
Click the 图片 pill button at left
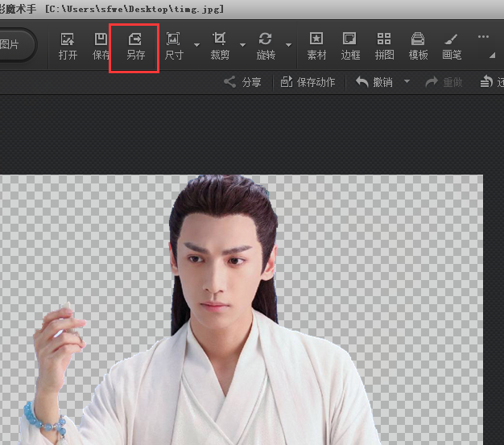16,44
